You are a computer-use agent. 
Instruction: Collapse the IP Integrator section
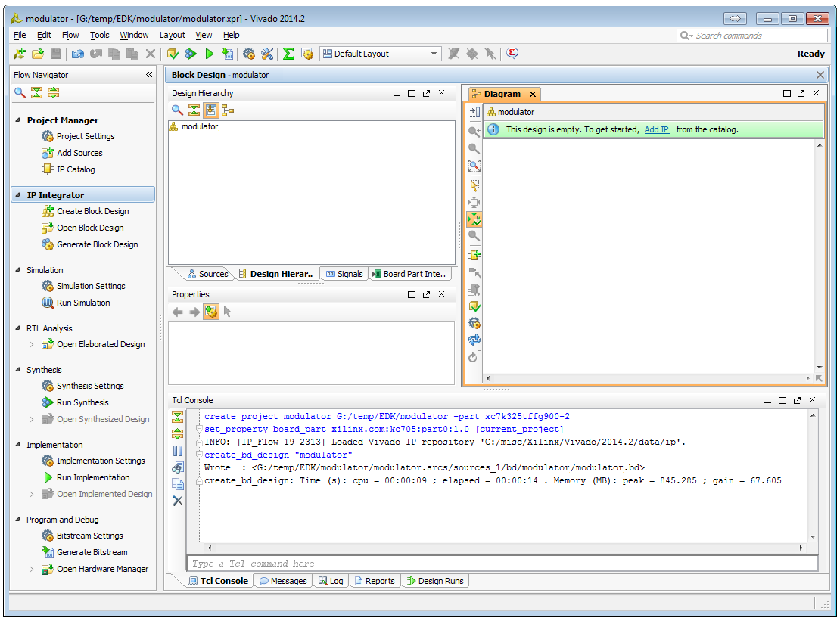click(x=17, y=195)
